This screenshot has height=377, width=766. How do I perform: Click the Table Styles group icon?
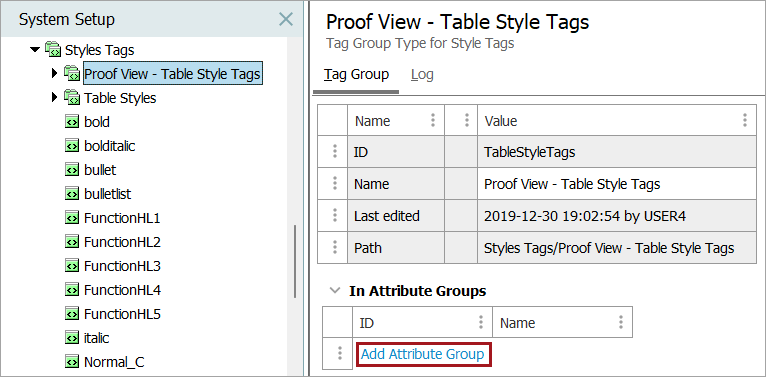click(x=71, y=98)
